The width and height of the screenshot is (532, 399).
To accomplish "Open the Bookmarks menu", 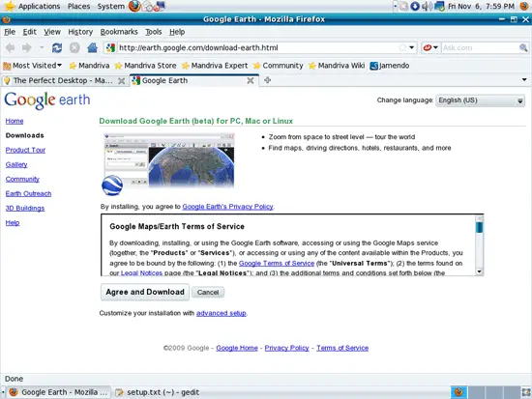I will 119,32.
